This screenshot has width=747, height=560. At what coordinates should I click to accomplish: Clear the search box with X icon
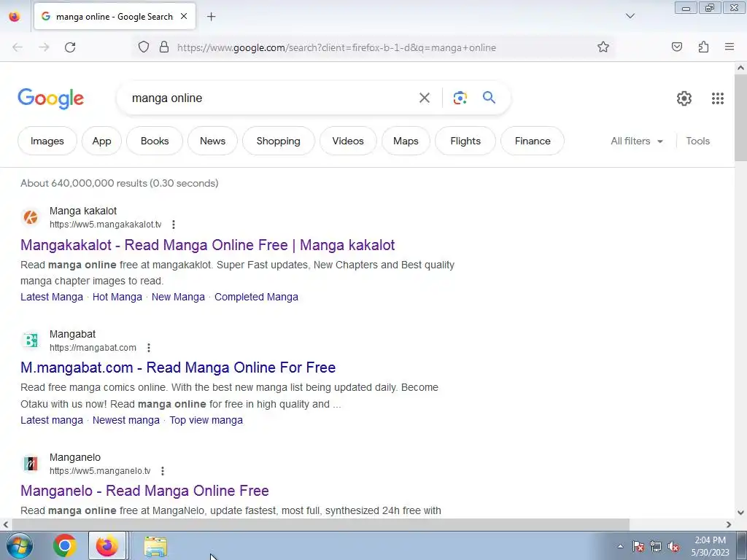pos(425,98)
